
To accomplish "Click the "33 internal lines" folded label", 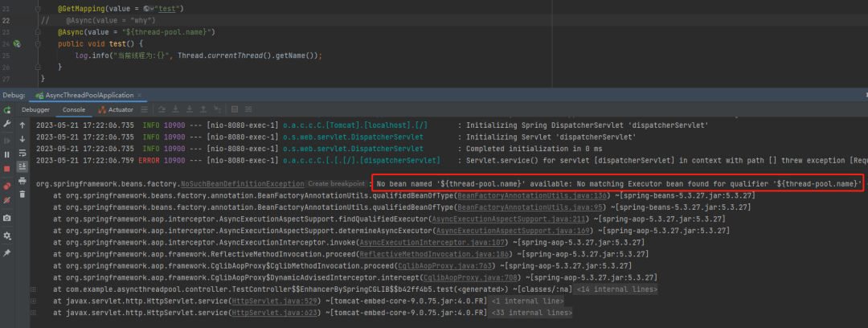I will (x=531, y=313).
